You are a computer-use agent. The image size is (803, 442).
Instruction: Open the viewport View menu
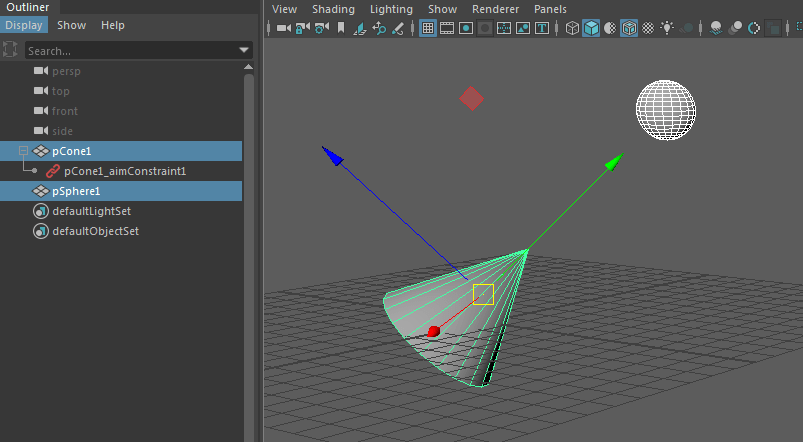point(284,9)
